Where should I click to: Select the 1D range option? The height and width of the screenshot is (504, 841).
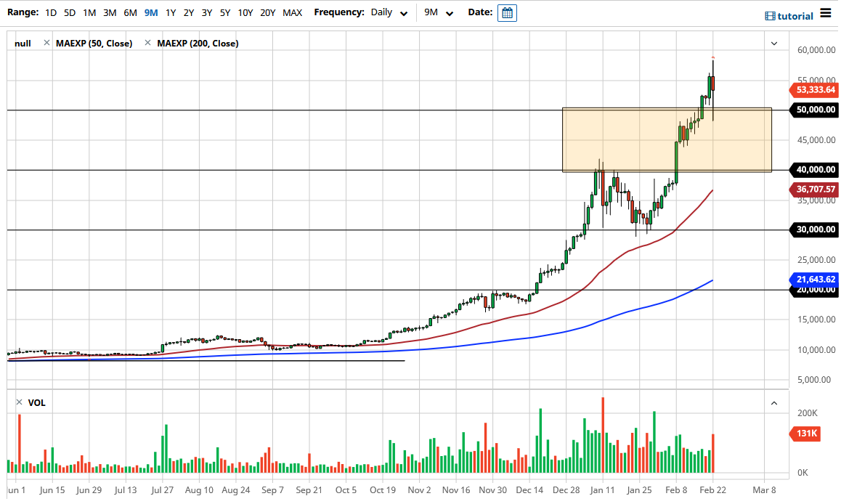click(x=51, y=12)
